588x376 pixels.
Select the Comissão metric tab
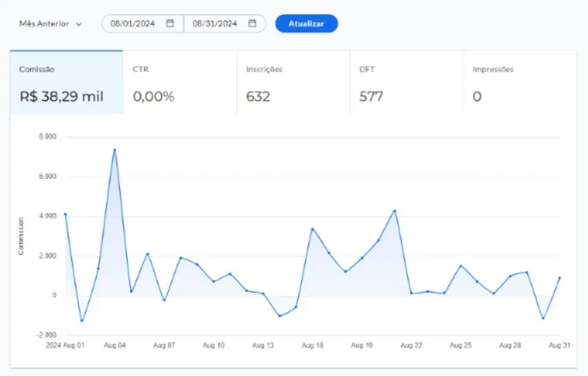point(66,82)
